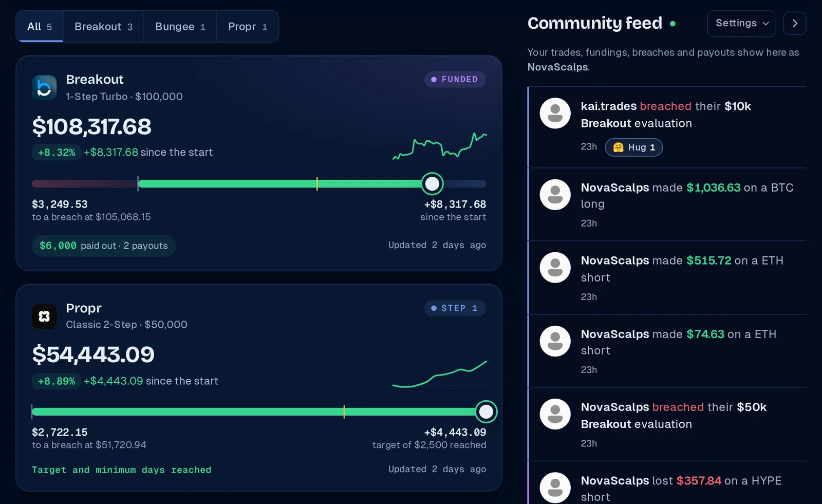This screenshot has height=504, width=822.
Task: Click avatar beside the $1,036.63 BTC long post
Action: pyautogui.click(x=555, y=195)
